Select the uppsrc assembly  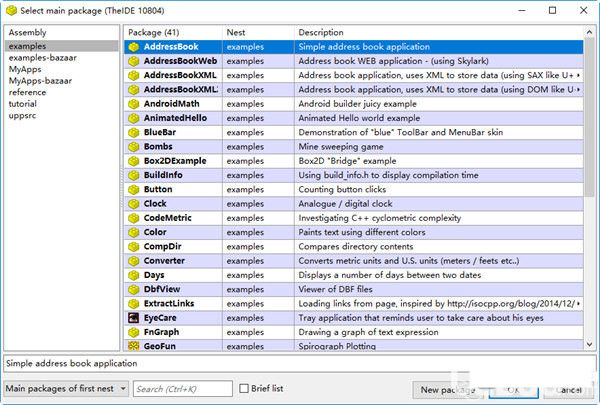coord(22,115)
